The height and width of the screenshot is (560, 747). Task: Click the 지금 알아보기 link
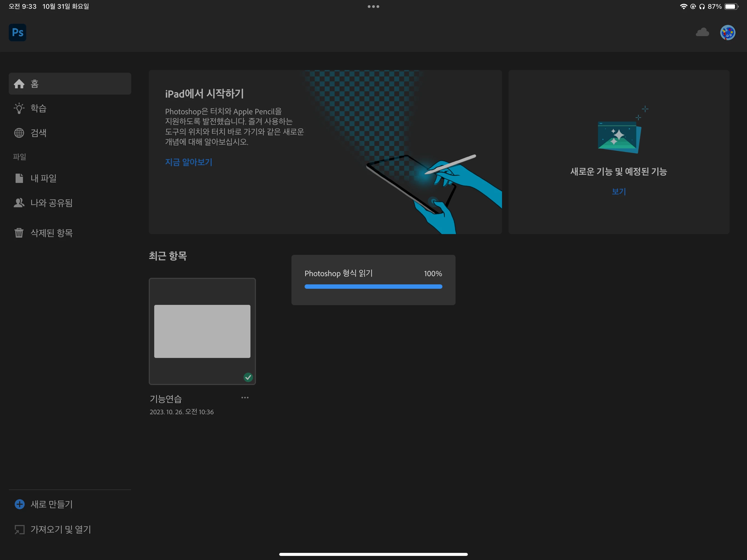(x=188, y=162)
